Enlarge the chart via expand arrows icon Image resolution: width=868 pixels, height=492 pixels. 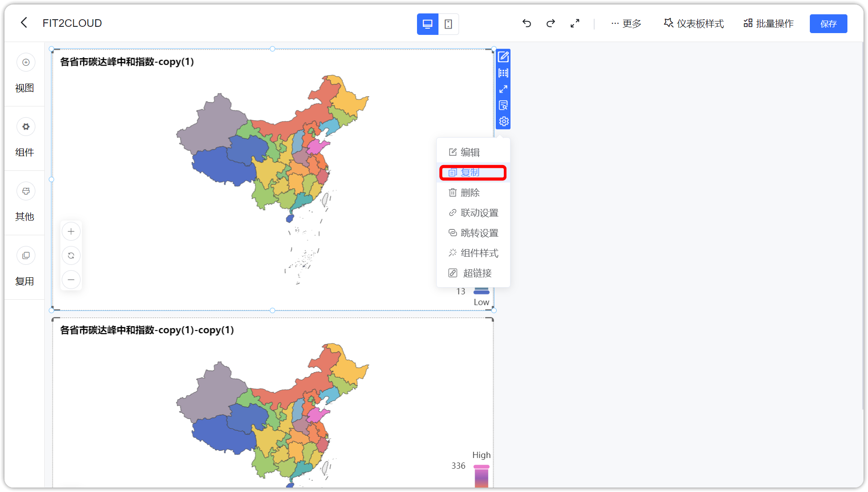(x=503, y=89)
